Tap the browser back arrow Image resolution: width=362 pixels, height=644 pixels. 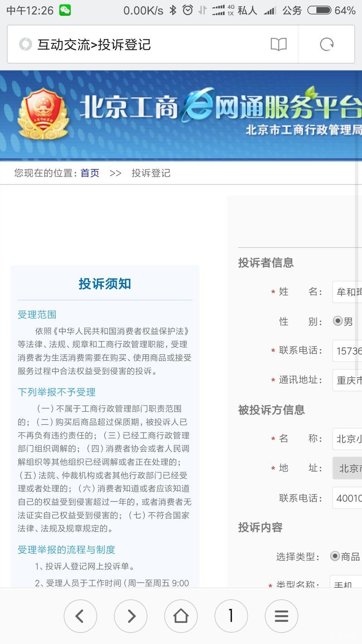pos(80,616)
